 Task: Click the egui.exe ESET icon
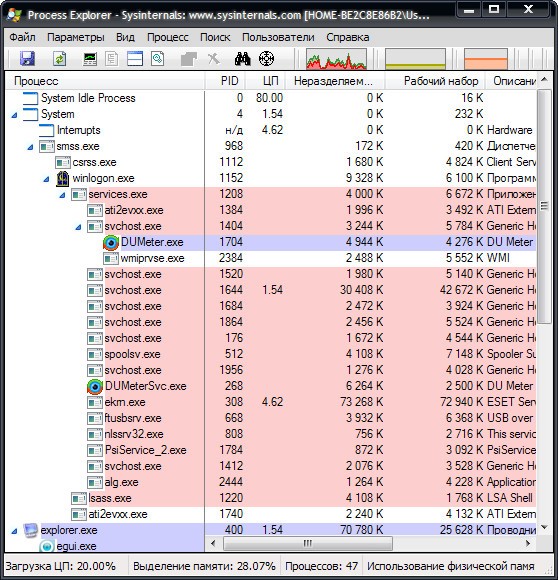(x=47, y=546)
